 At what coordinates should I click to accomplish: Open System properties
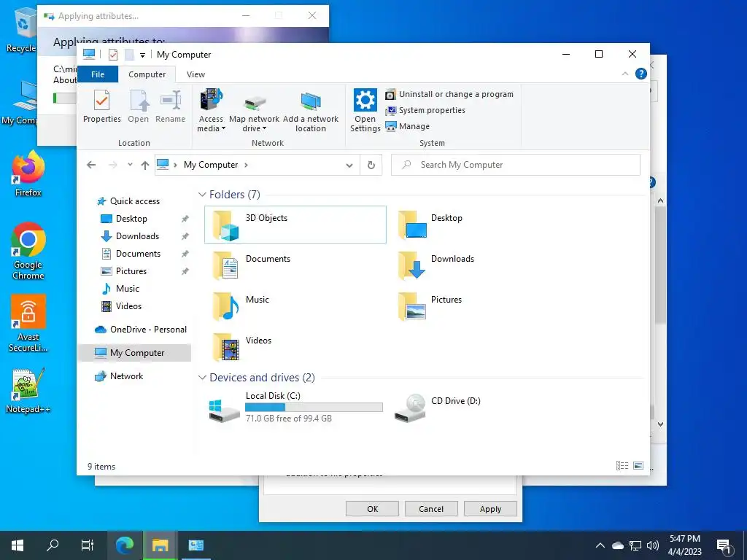coord(425,111)
